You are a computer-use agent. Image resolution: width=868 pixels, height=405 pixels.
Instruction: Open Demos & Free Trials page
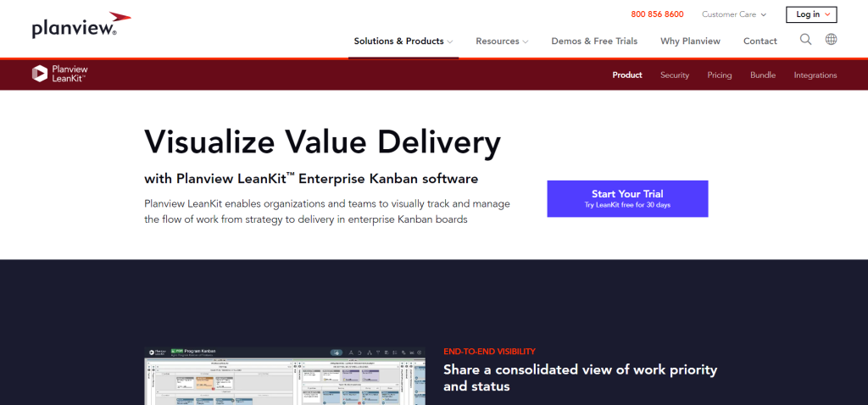594,41
